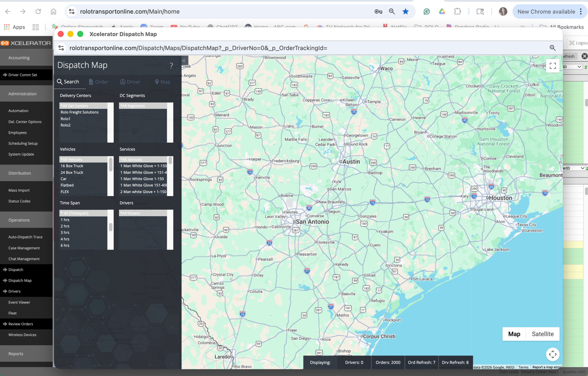The width and height of the screenshot is (588, 376).
Task: Select 1 Man White Glove 1-150 service
Action: coord(143,179)
